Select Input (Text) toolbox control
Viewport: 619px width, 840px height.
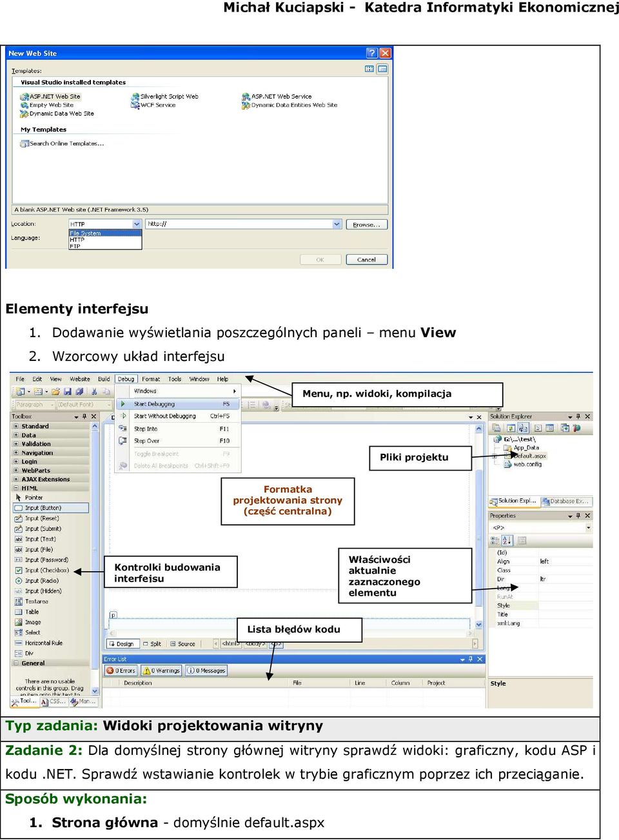tap(51, 539)
